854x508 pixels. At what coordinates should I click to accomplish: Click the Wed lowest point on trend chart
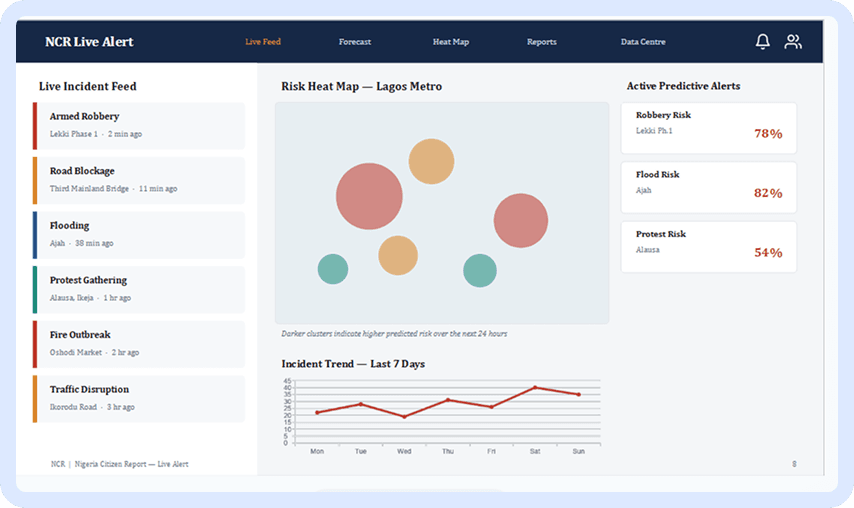pos(404,417)
